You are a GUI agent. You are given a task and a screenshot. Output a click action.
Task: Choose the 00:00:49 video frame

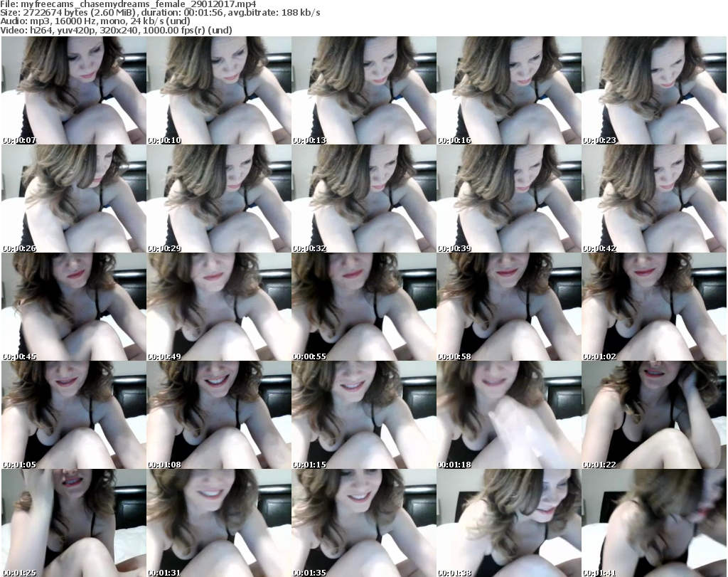point(219,307)
